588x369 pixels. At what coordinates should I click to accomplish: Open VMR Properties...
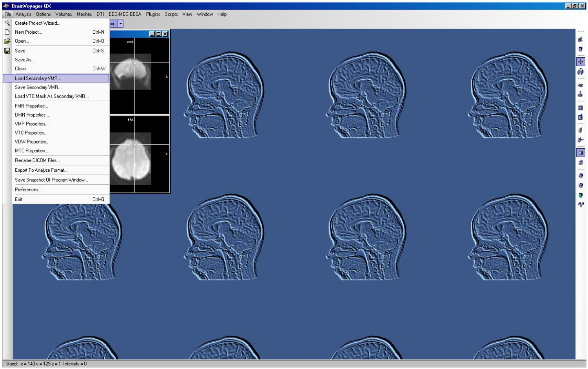click(56, 124)
